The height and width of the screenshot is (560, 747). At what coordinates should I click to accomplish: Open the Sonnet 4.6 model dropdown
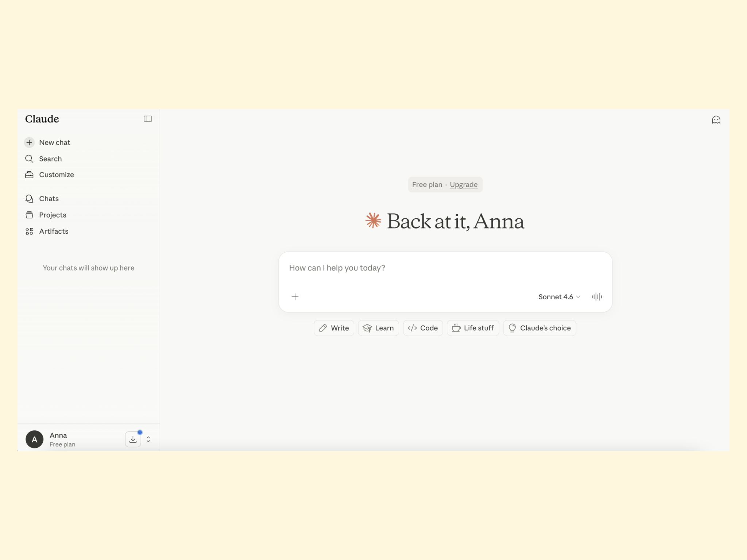click(x=559, y=297)
